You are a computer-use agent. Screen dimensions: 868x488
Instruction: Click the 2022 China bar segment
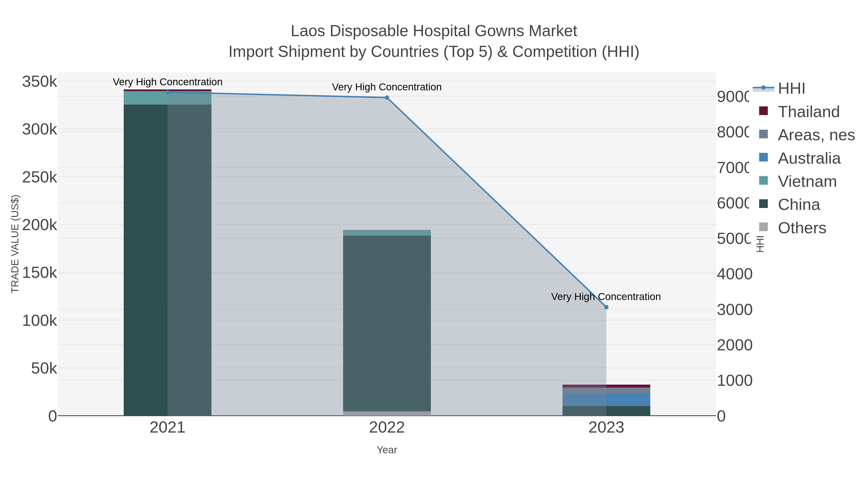[387, 323]
